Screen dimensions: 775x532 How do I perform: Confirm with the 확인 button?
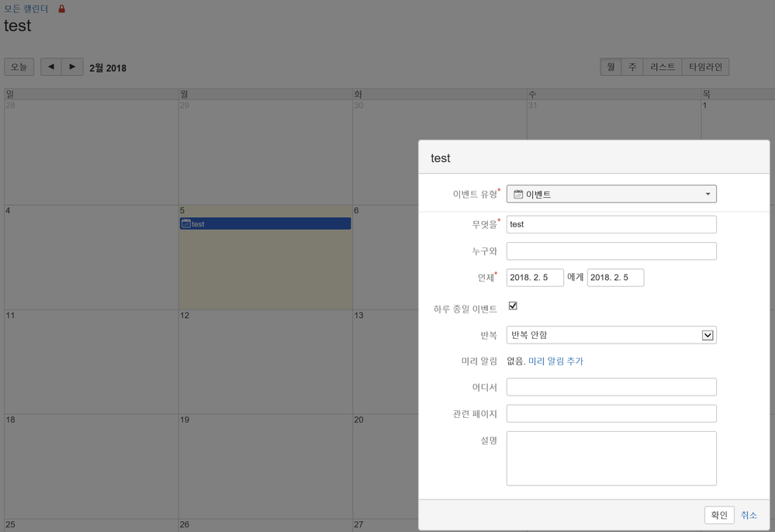719,515
